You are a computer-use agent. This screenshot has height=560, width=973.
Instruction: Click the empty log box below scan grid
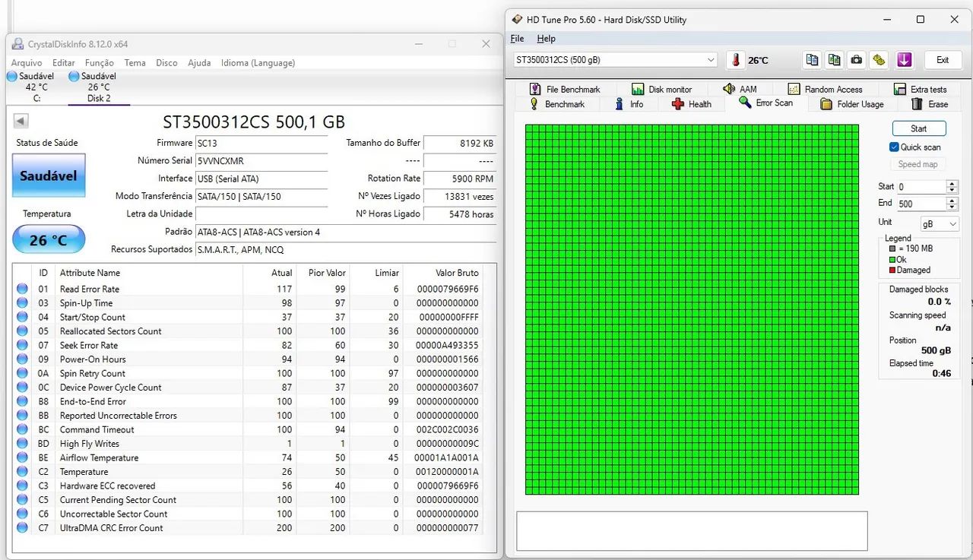tap(692, 530)
